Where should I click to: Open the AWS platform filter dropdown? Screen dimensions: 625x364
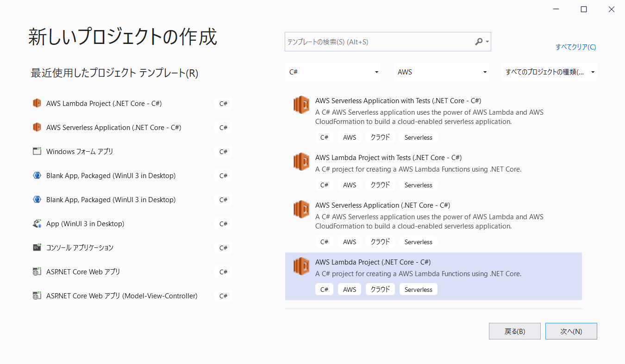[x=441, y=72]
